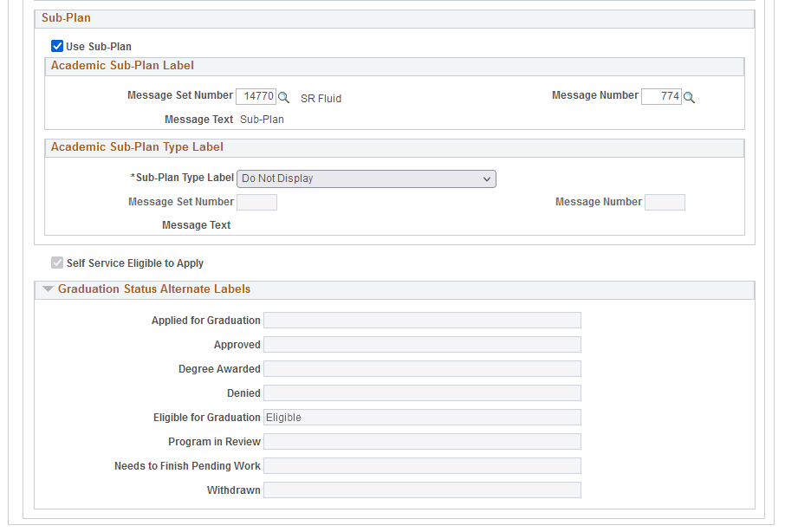Click the 'Sub-Plan' section header text

[66, 18]
